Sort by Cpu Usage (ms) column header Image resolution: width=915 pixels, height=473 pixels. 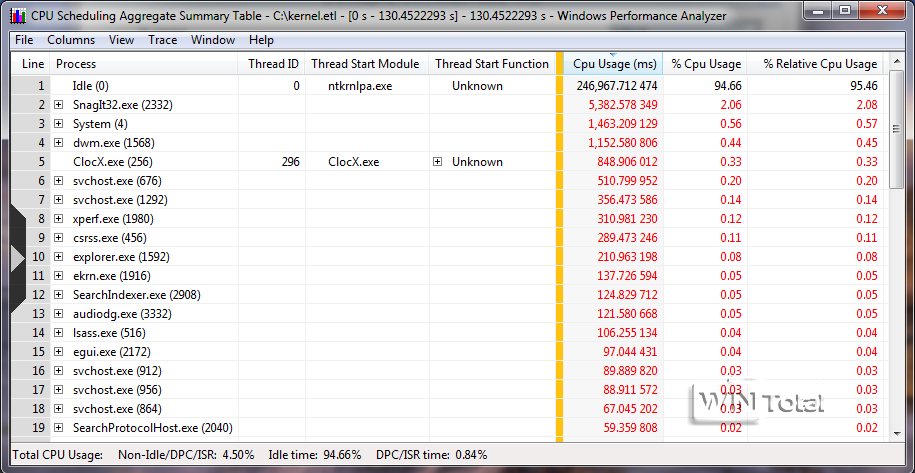click(x=613, y=64)
